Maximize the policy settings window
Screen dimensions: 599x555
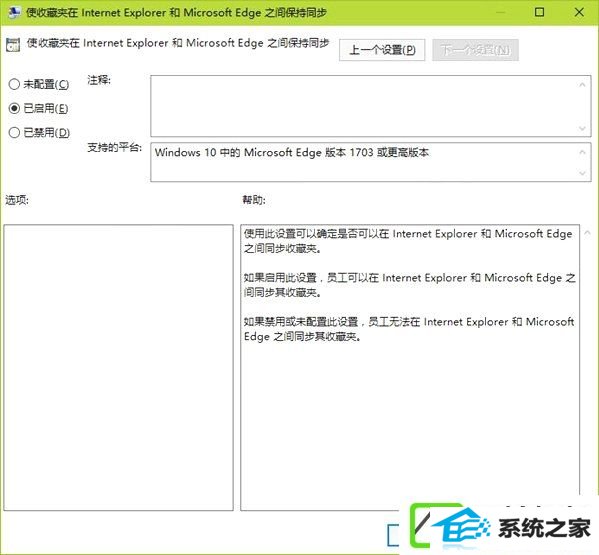click(539, 12)
